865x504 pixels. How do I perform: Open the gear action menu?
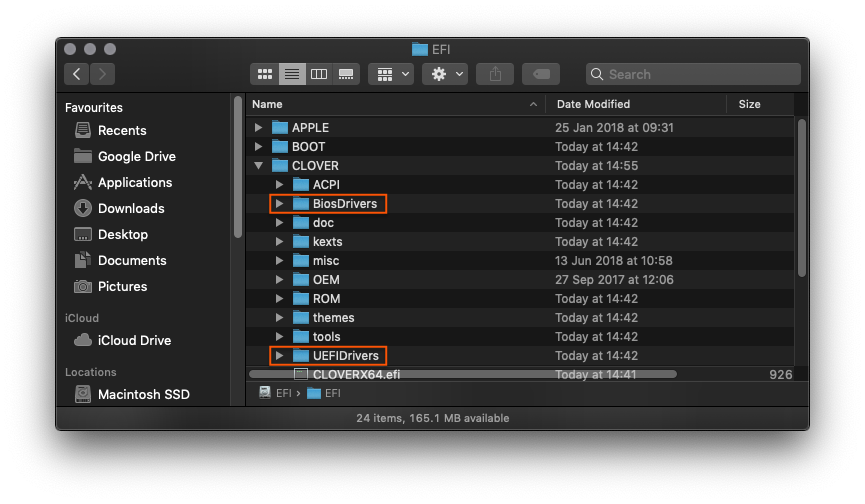(445, 74)
